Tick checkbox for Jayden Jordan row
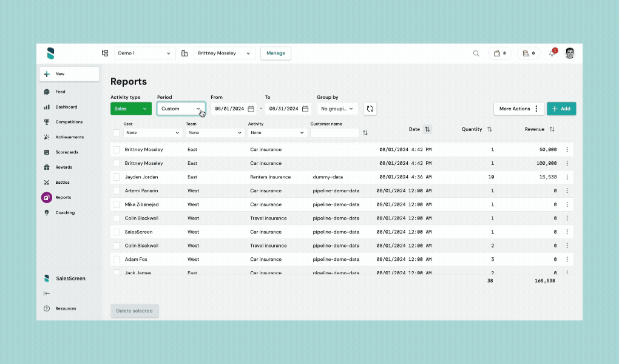Image resolution: width=619 pixels, height=364 pixels. (117, 177)
